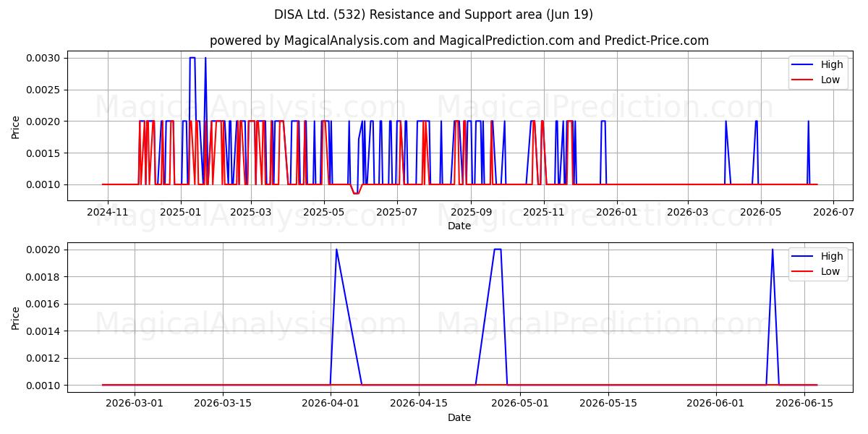Click the 2025-09 x-axis date label
Screen dimensions: 868x434
470,213
